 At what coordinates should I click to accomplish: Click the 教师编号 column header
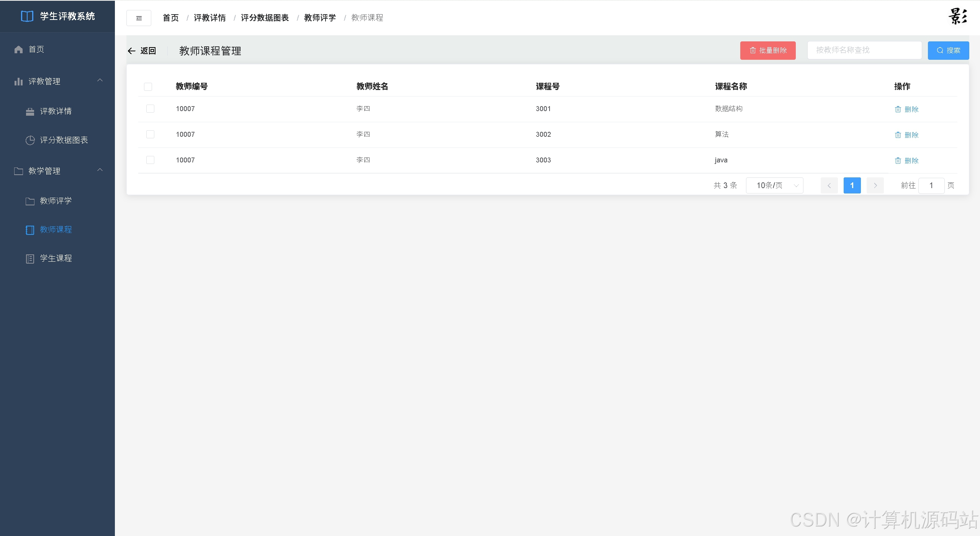(192, 87)
